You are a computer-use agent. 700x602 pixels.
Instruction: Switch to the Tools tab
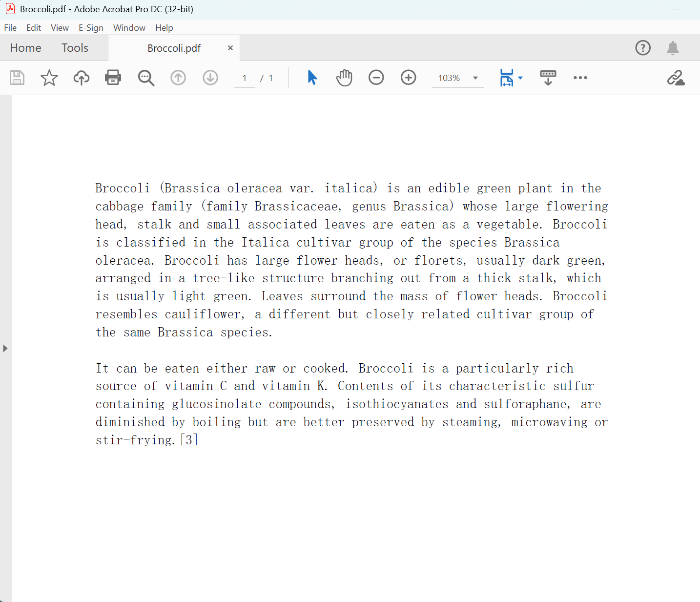75,48
